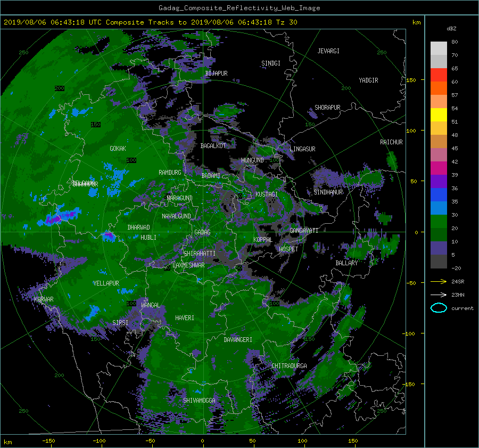Click the YELLAPUR city label
479x448 pixels.
click(x=106, y=283)
